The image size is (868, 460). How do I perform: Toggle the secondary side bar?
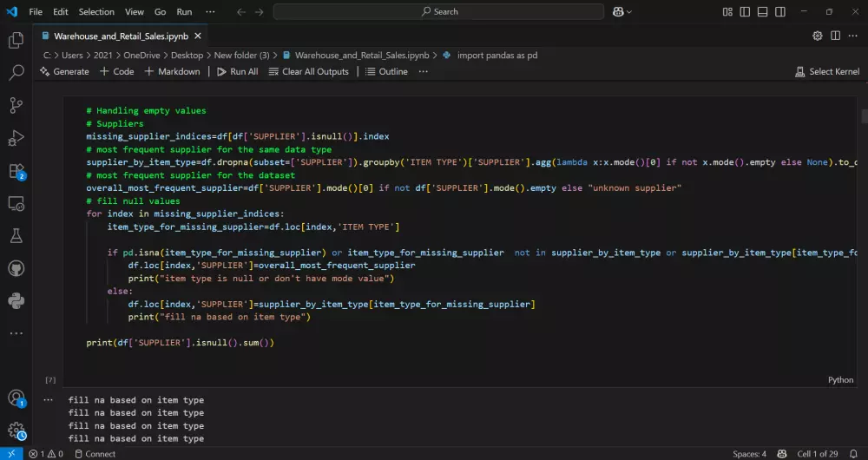click(780, 11)
